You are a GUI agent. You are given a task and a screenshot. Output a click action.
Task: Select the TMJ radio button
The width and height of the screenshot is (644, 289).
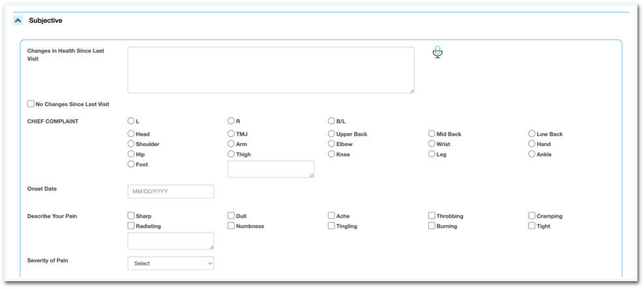point(231,134)
